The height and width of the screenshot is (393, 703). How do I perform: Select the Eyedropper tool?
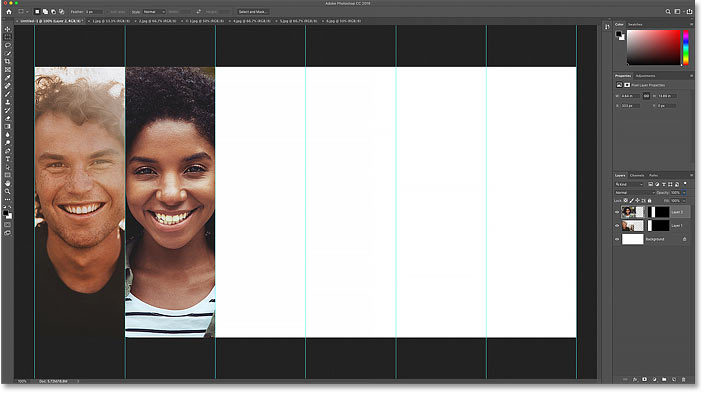8,78
